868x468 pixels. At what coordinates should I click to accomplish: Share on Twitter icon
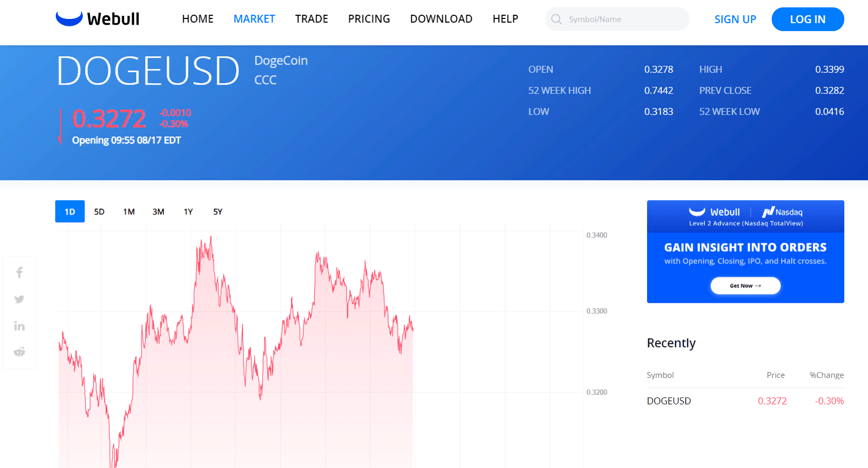click(x=19, y=299)
